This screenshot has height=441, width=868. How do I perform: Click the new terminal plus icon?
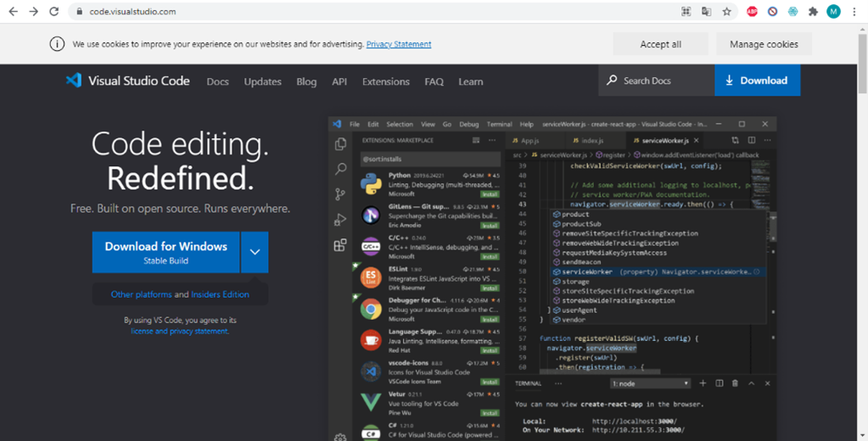tap(703, 382)
